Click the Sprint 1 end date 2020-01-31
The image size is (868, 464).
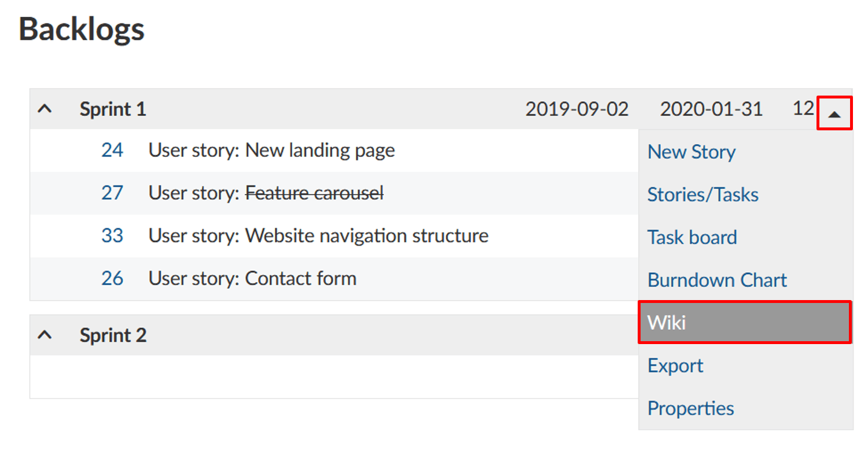click(x=711, y=109)
